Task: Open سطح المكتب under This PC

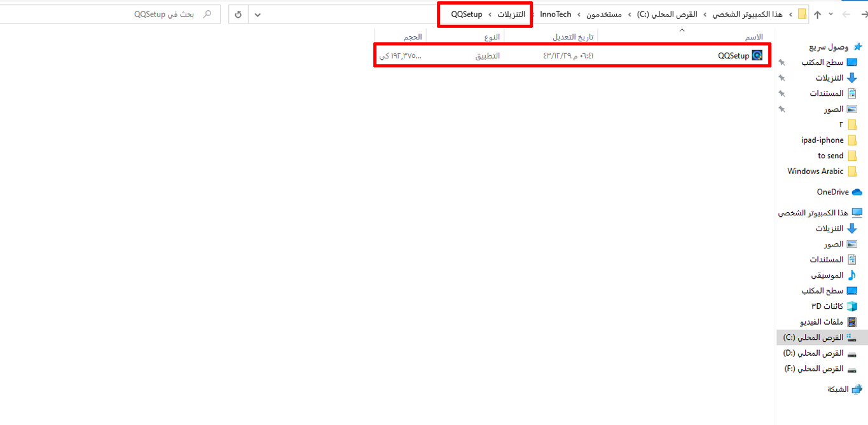Action: click(x=829, y=290)
